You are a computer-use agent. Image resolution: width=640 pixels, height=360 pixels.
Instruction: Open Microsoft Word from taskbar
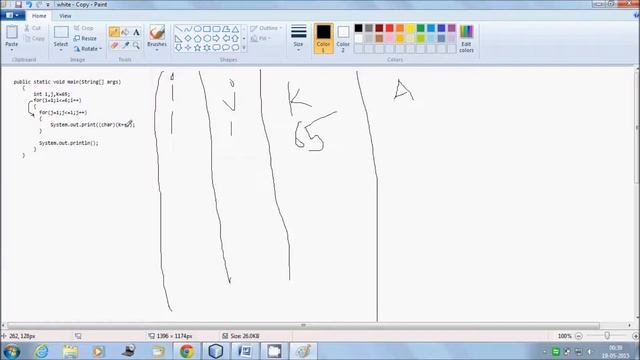244,351
